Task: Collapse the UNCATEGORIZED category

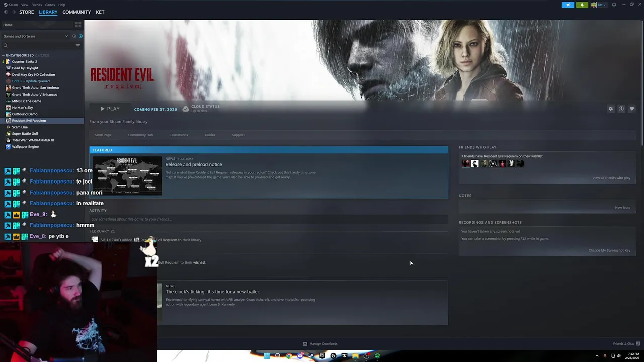Action: tap(19, 55)
